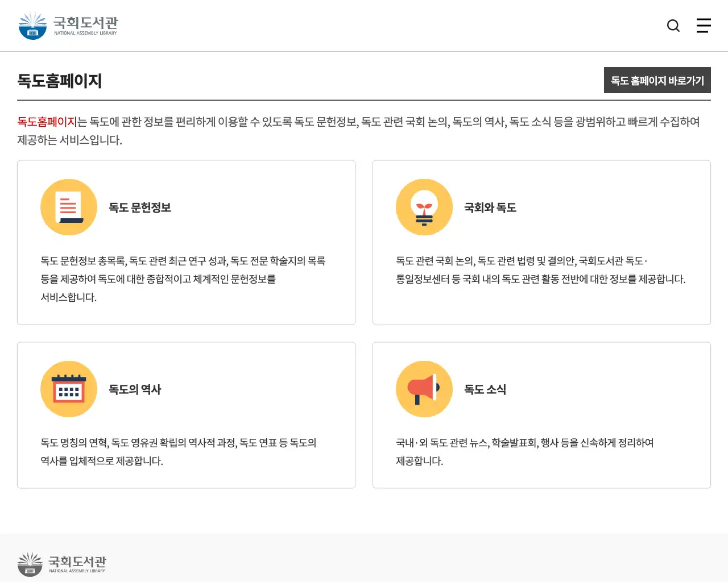Select the 독도 문헌정보 card heading

[x=140, y=207]
